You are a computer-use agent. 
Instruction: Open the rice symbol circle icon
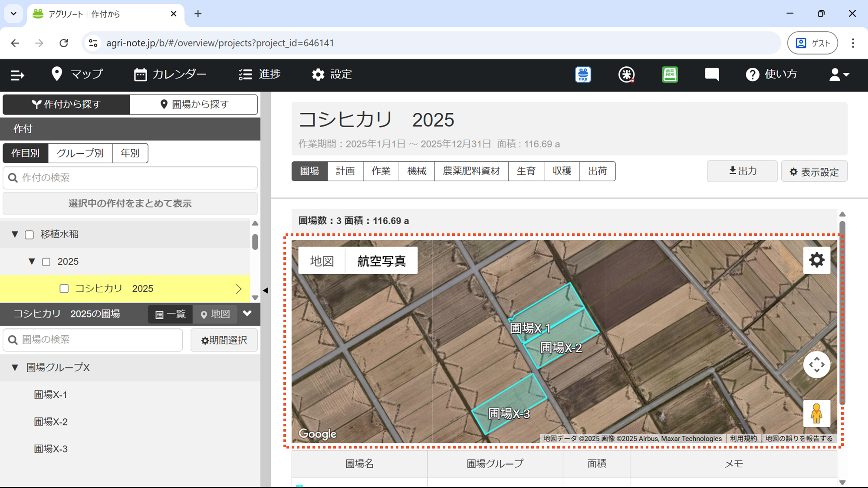tap(626, 75)
